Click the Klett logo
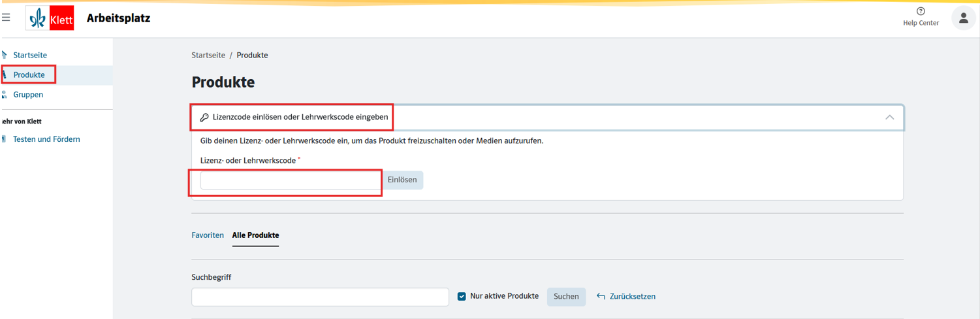The height and width of the screenshot is (319, 980). pyautogui.click(x=50, y=18)
